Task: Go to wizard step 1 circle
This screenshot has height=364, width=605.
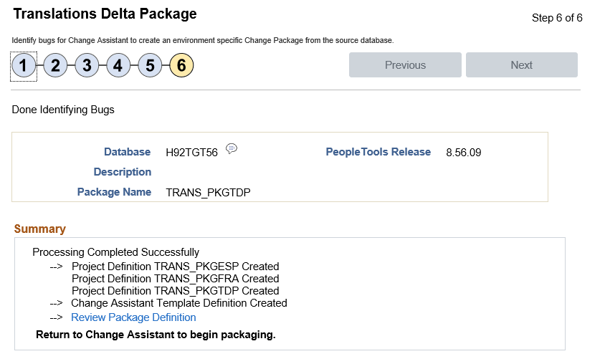Action: pyautogui.click(x=24, y=65)
